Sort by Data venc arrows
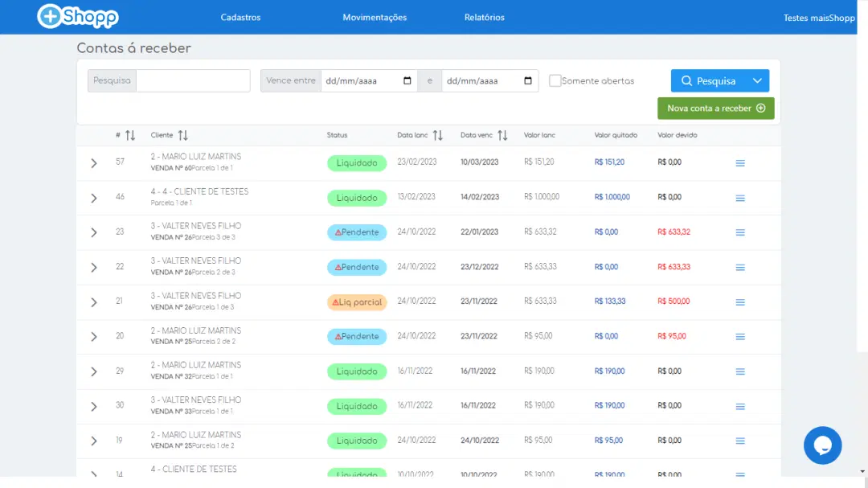Viewport: 868px width, 488px height. (x=502, y=135)
